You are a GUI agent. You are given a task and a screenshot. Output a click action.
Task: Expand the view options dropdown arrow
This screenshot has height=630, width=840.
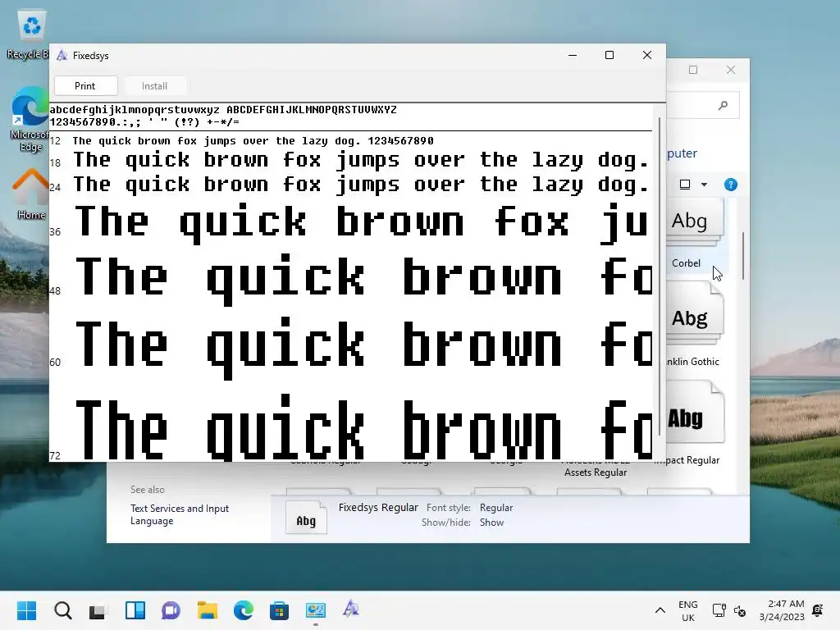click(704, 185)
